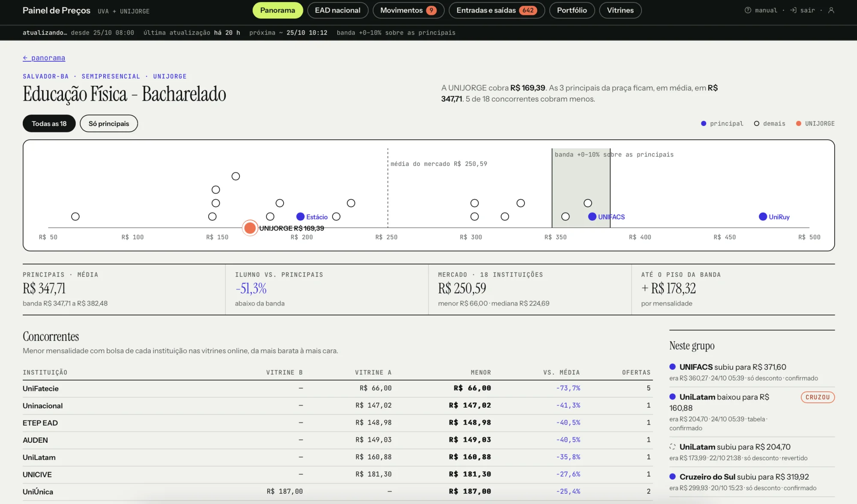Open the EAD nacional tab
The width and height of the screenshot is (857, 504).
point(338,10)
